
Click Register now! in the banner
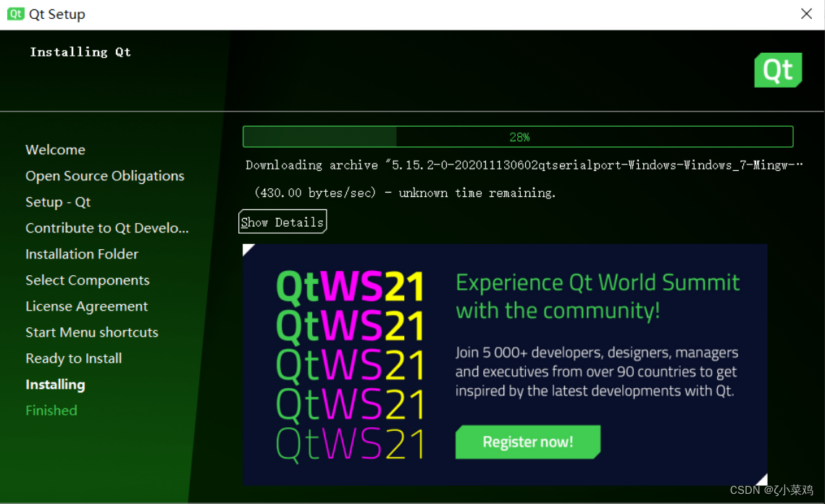coord(528,442)
